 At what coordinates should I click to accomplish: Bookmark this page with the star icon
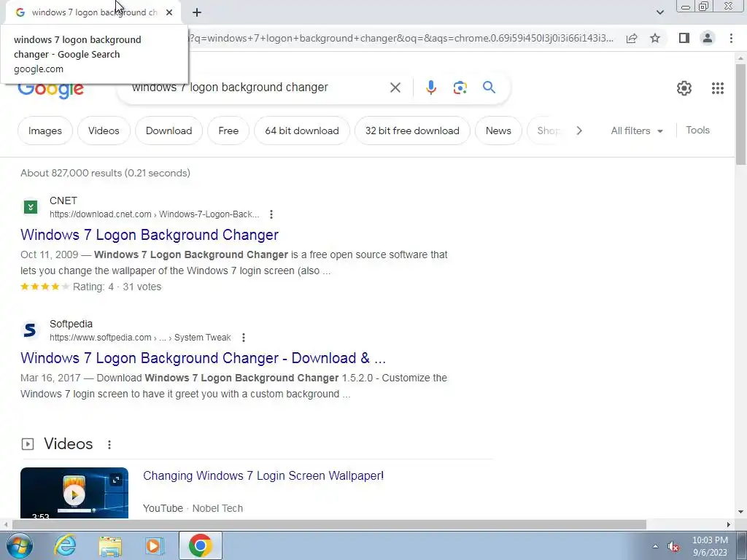point(655,38)
